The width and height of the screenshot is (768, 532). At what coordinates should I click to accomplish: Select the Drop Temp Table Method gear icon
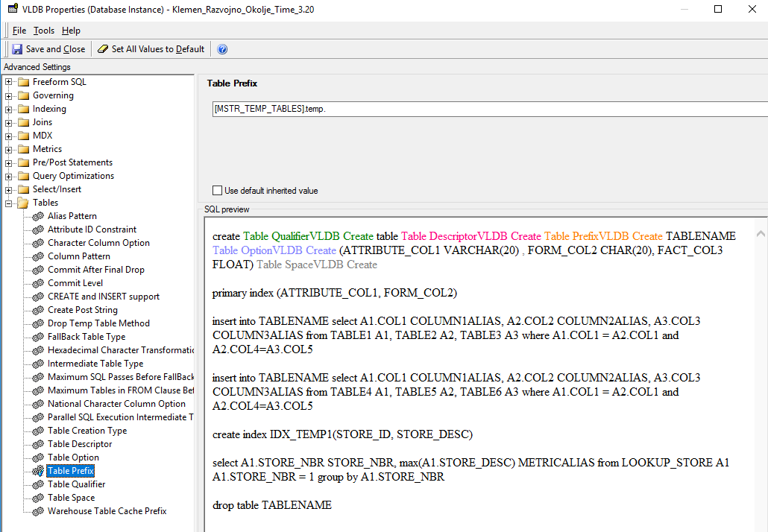point(37,323)
